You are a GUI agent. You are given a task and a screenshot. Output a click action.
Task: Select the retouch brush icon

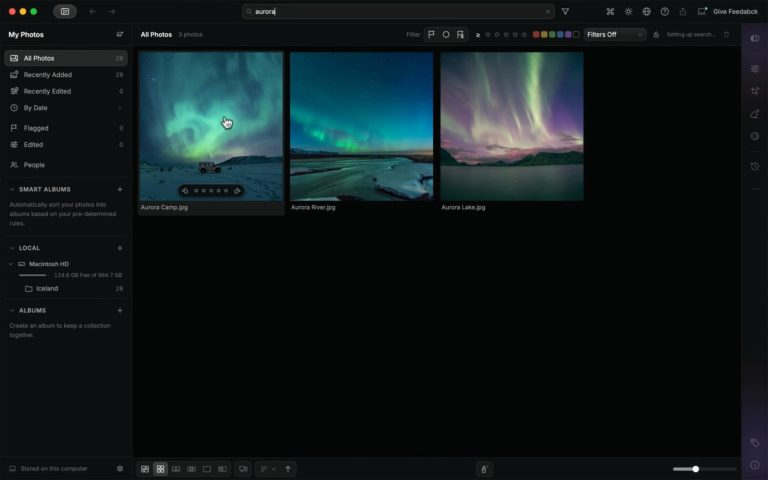(x=755, y=114)
